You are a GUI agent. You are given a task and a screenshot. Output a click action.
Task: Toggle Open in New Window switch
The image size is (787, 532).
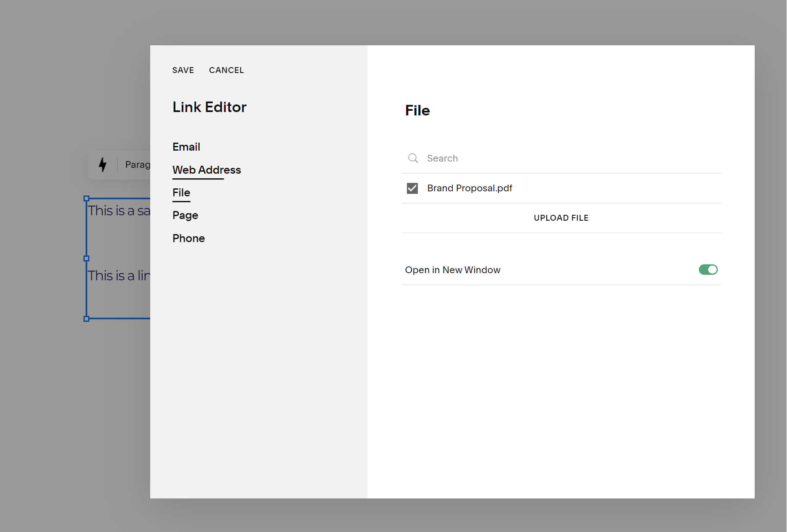tap(708, 269)
